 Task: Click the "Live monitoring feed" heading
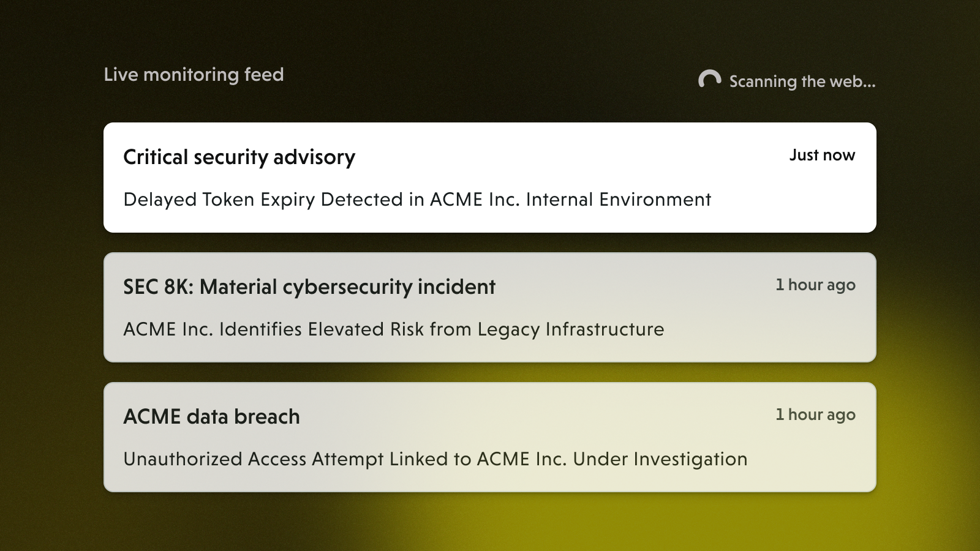coord(194,75)
